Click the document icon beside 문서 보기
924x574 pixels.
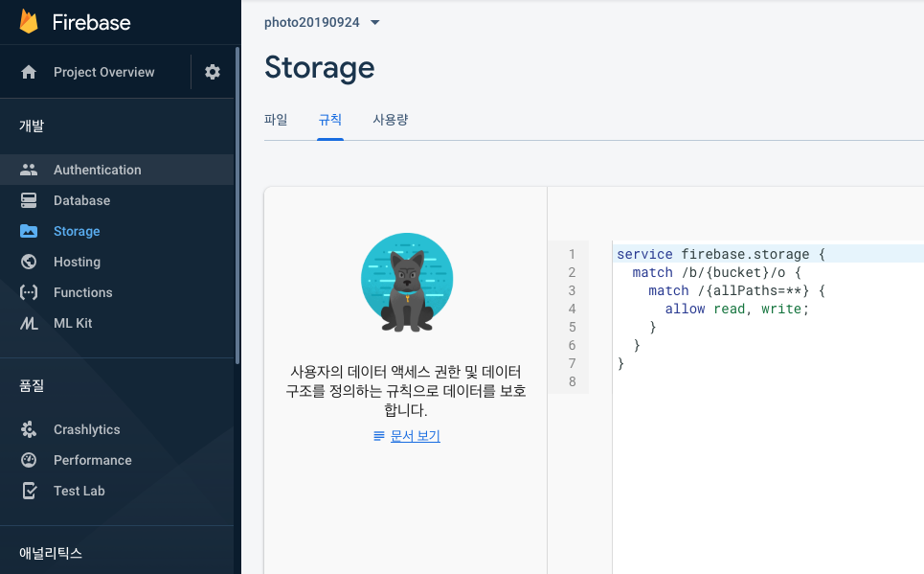click(379, 436)
